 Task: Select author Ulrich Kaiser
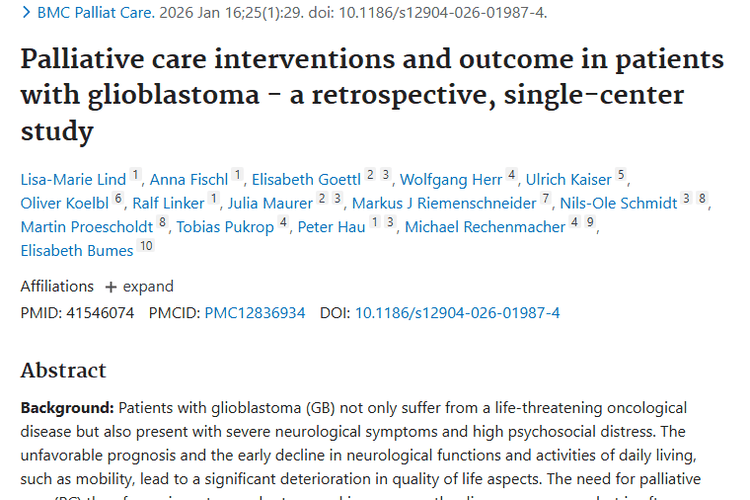point(568,180)
